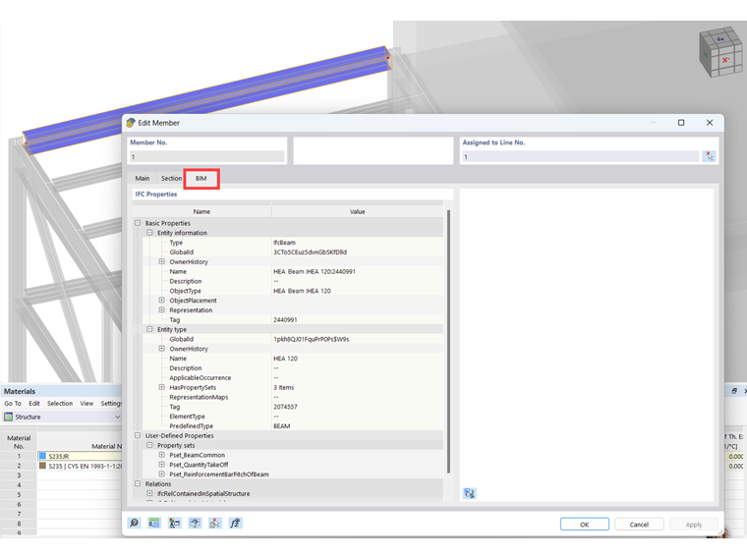Screen dimensions: 747x560
Task: Expand the first OwnerHistory node
Action: 161,261
